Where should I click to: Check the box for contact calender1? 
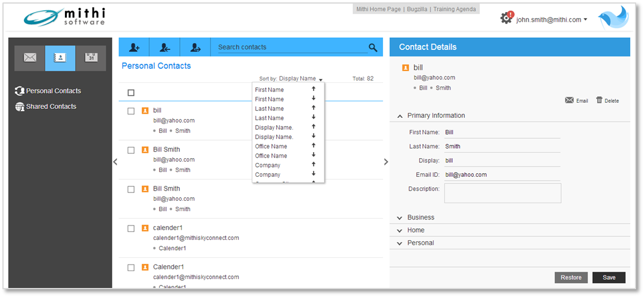131,228
